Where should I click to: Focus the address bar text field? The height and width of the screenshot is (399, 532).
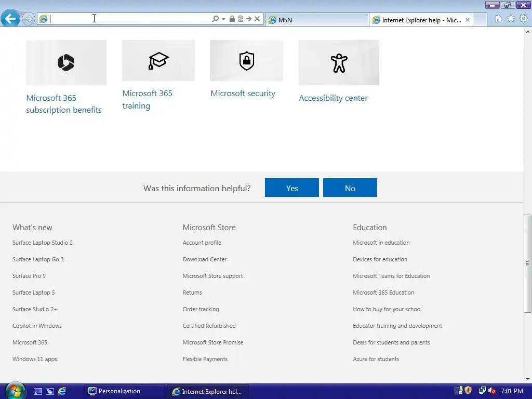coord(129,19)
